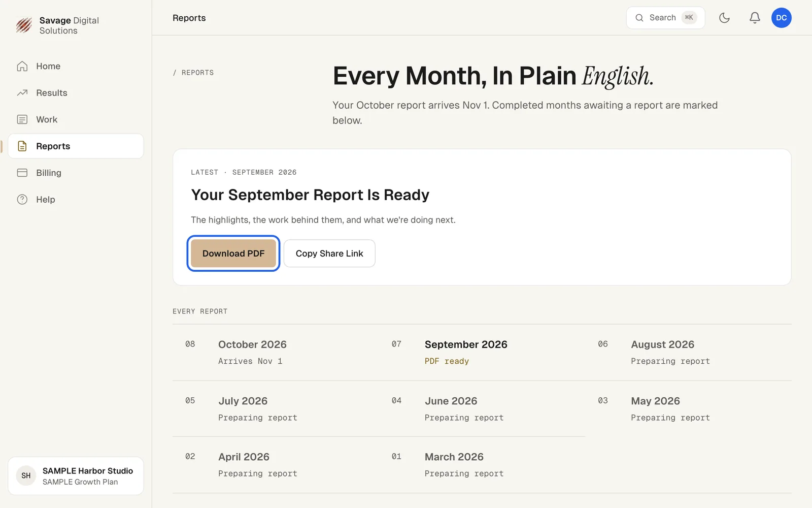
Task: Click the 'SAMPLE Growth Plan' label
Action: click(x=80, y=482)
